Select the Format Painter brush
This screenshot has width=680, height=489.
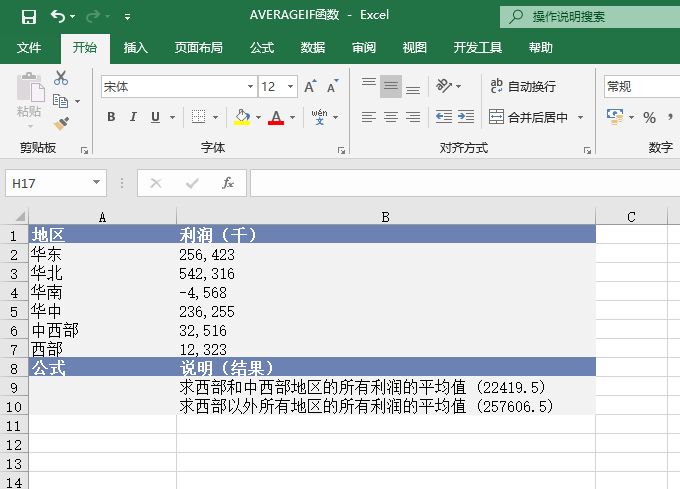tap(61, 123)
